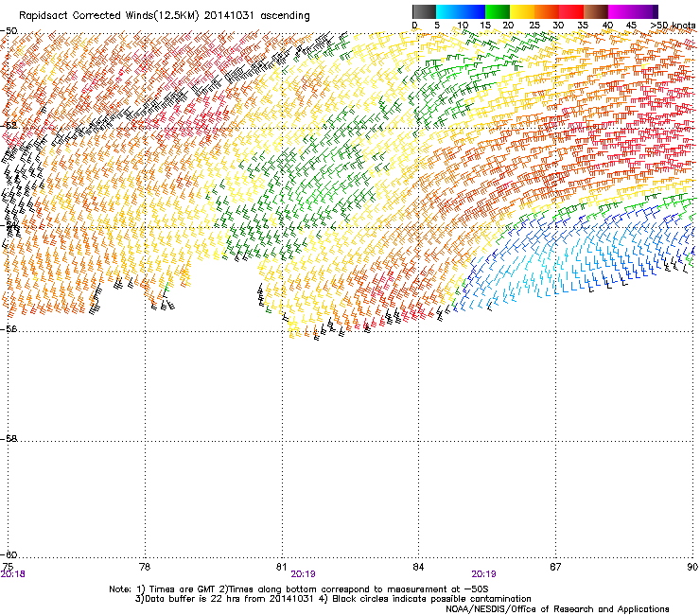Click the green 15-20 knots legend segment
Screen dimensions: 700x615
(x=498, y=11)
